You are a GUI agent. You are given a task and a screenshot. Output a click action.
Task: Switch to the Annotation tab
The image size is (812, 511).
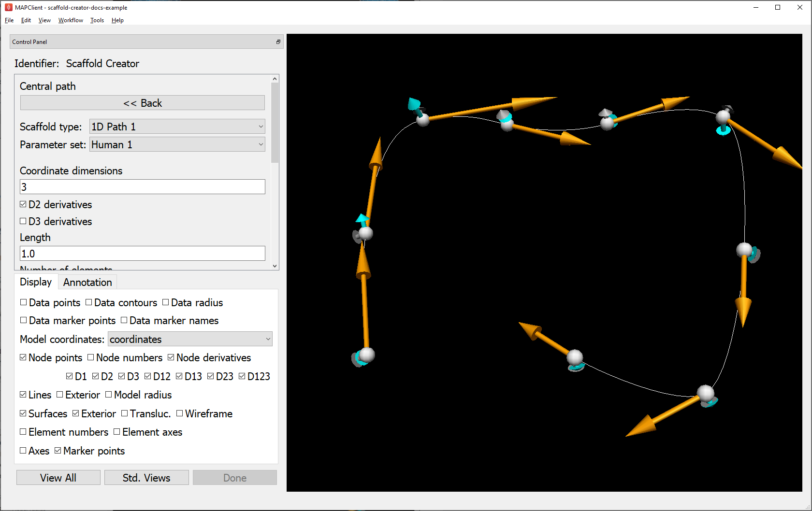[x=87, y=283]
